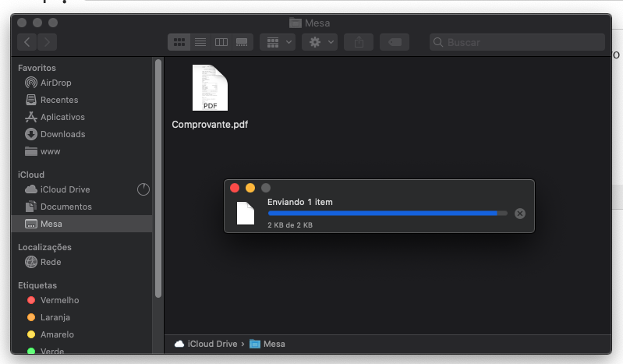
Task: Switch to column view
Action: (221, 42)
